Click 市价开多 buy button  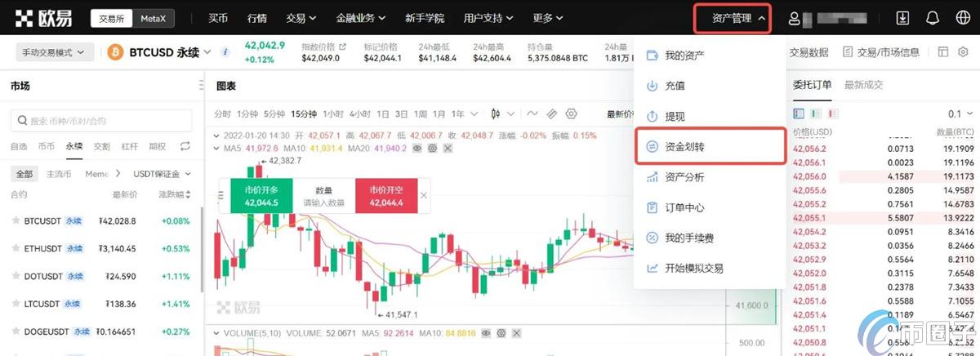(261, 196)
